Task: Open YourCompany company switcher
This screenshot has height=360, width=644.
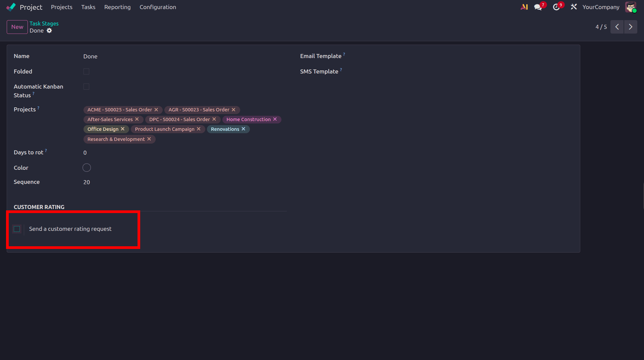Action: [601, 7]
